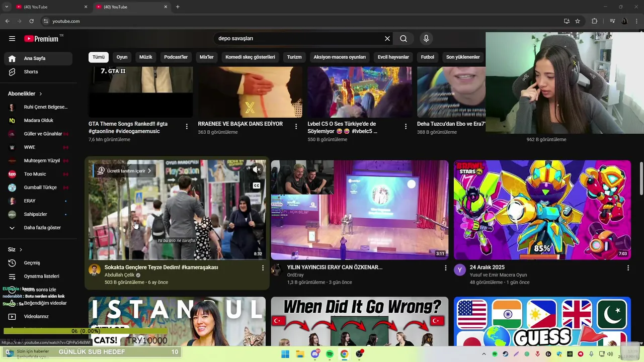Go to Ana Sayfa in the sidebar
The image size is (644, 362).
click(x=38, y=58)
